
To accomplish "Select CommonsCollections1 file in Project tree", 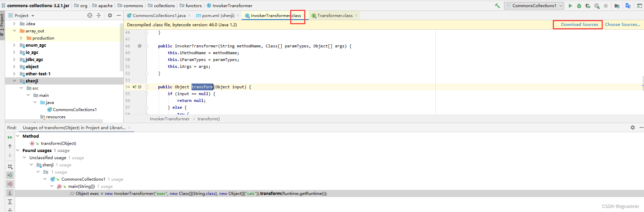I will point(72,110).
